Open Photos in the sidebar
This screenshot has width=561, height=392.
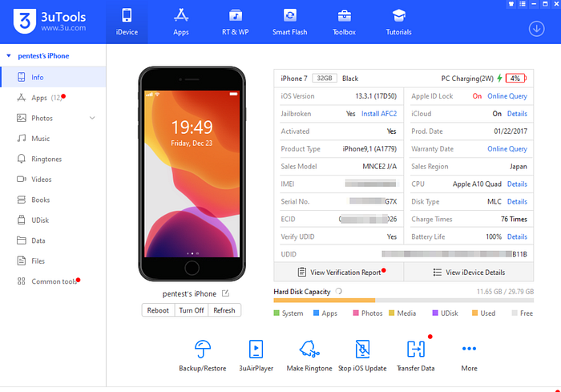[54, 118]
